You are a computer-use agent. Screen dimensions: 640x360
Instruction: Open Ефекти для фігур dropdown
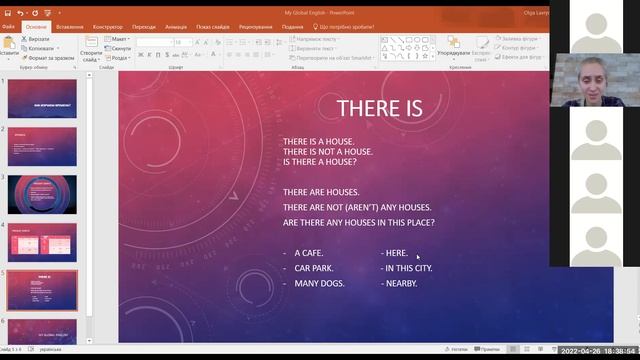coord(520,58)
